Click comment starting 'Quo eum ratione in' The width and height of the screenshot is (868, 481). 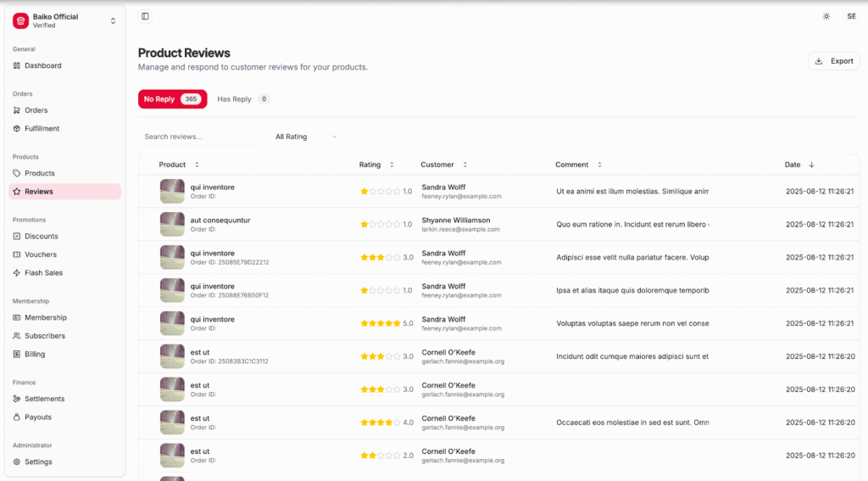632,225
